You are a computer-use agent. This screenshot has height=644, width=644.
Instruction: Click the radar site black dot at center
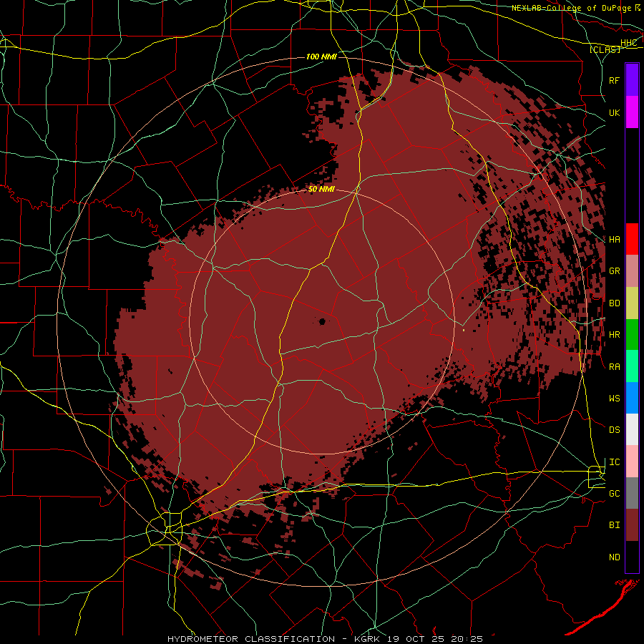tap(322, 321)
